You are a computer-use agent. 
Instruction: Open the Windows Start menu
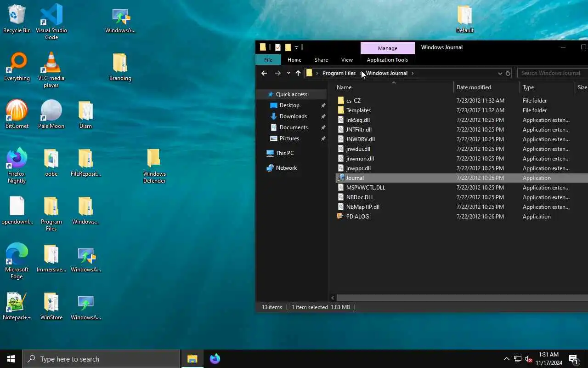11,359
